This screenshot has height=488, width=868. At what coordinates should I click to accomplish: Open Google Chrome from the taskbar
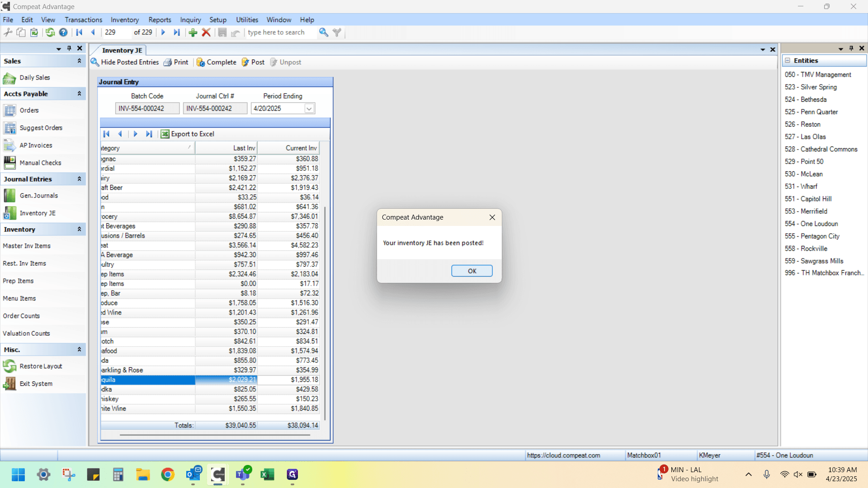168,474
